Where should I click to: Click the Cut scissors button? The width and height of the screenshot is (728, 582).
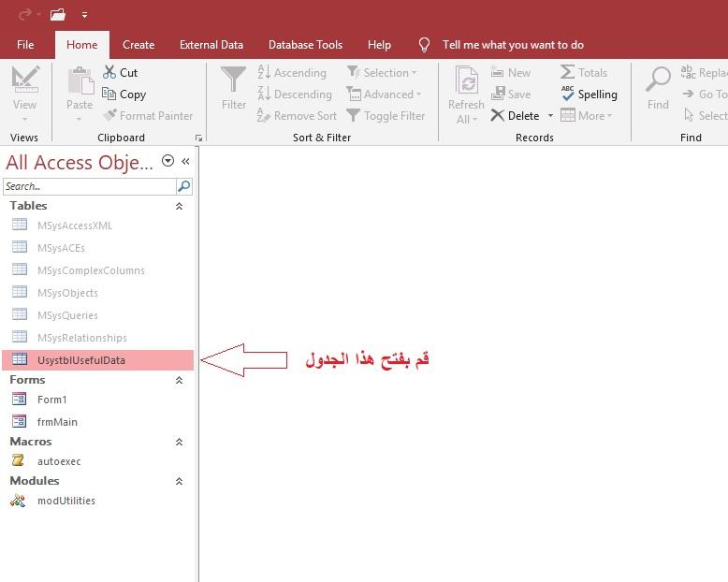121,72
